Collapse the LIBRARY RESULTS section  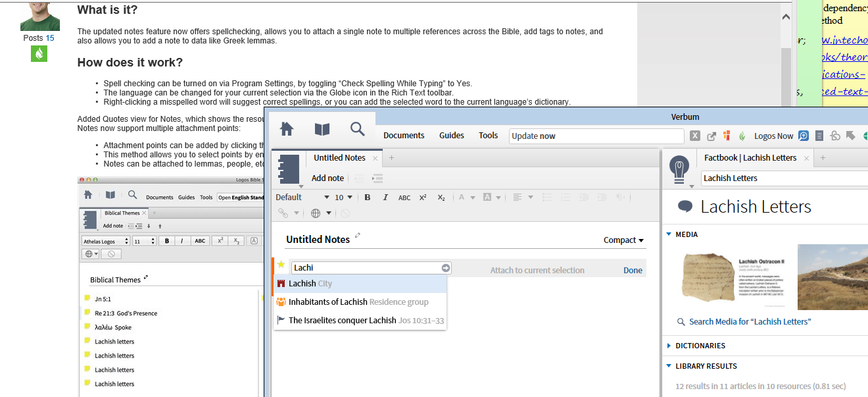(669, 366)
